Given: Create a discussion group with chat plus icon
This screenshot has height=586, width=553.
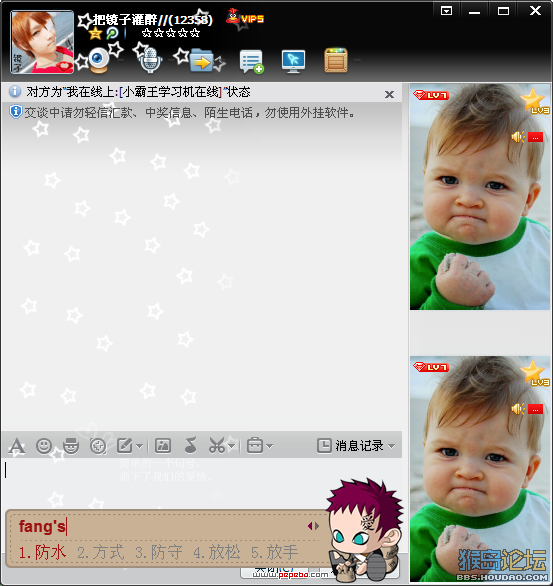Looking at the screenshot, I should [x=251, y=61].
